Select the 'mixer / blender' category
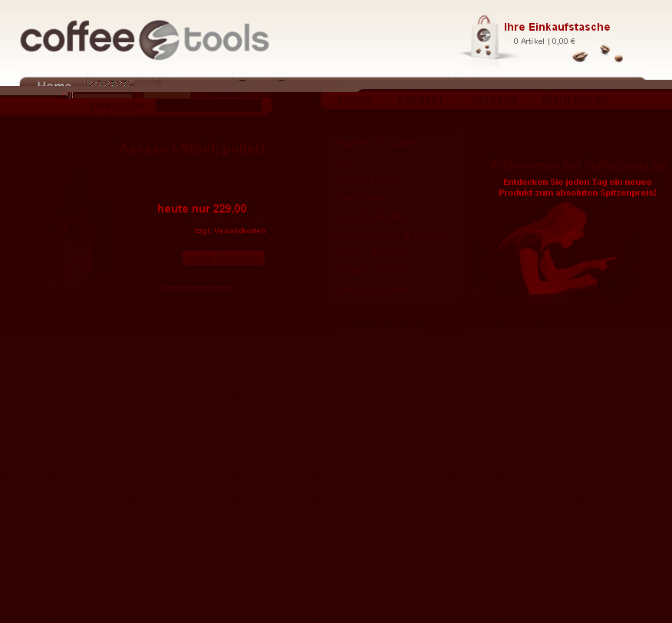672x623 pixels. pos(372,253)
